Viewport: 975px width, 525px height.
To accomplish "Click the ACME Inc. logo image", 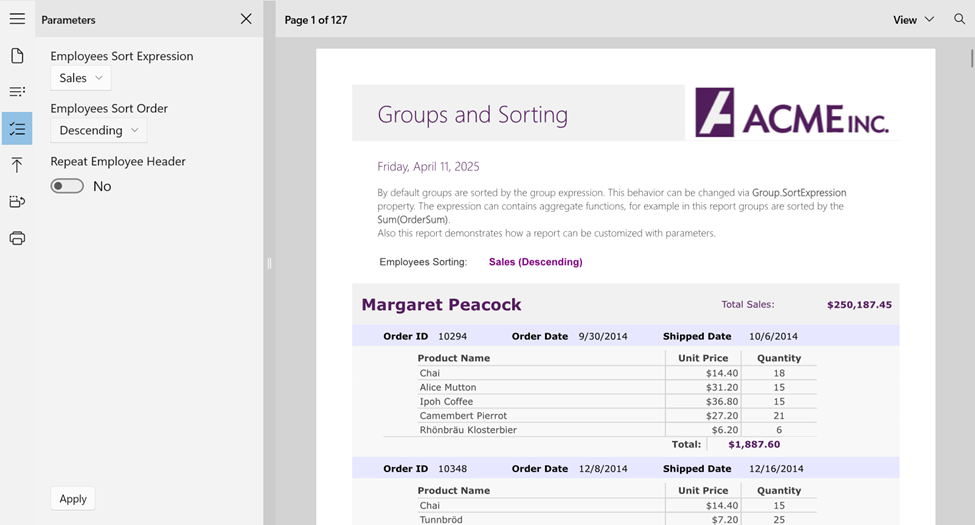I will [791, 113].
